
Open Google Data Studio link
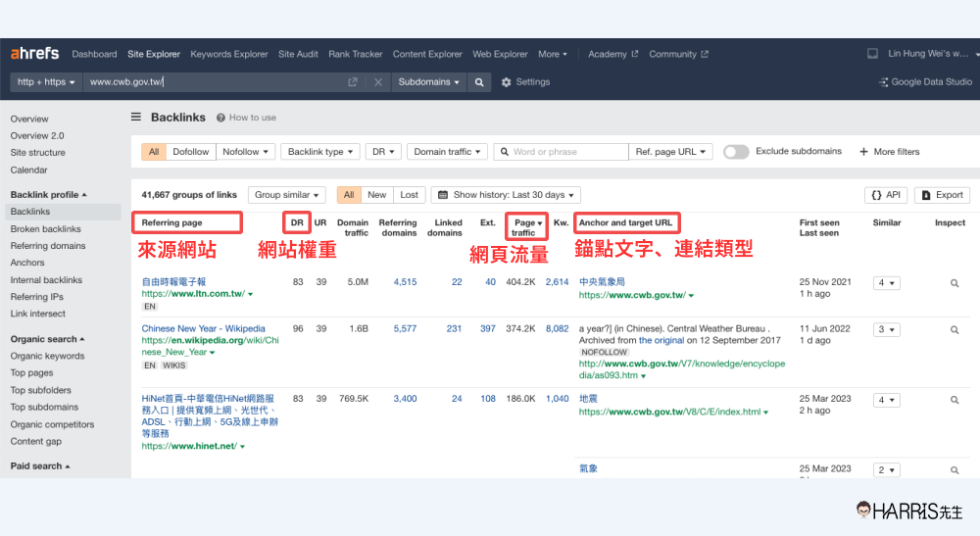pyautogui.click(x=926, y=82)
